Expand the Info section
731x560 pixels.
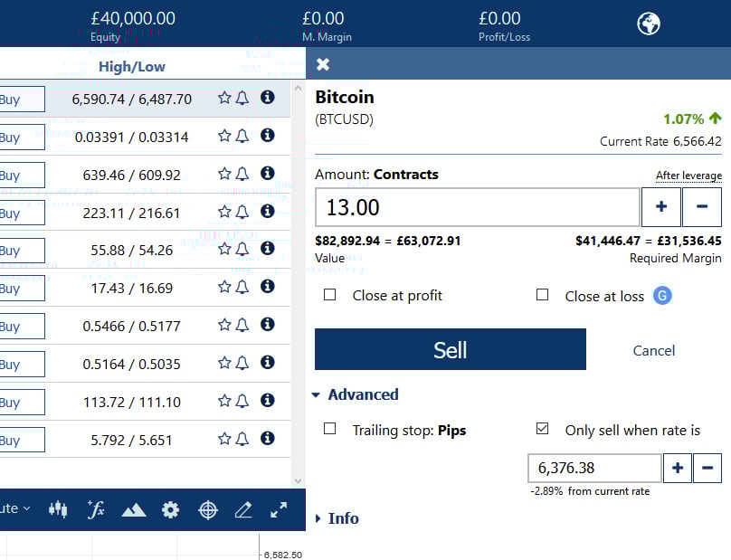coord(337,518)
